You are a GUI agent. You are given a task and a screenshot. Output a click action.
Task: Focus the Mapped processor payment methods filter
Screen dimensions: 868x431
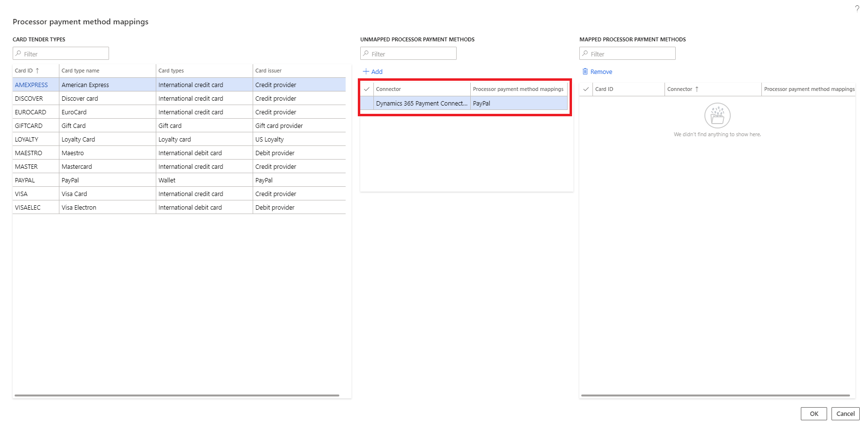[628, 54]
